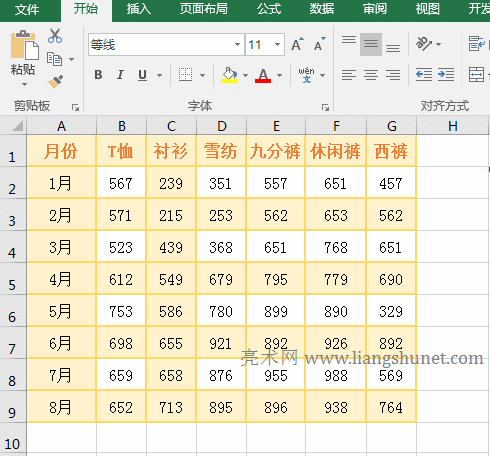Switch to the 视图 tab
The image size is (490, 456).
[x=428, y=9]
